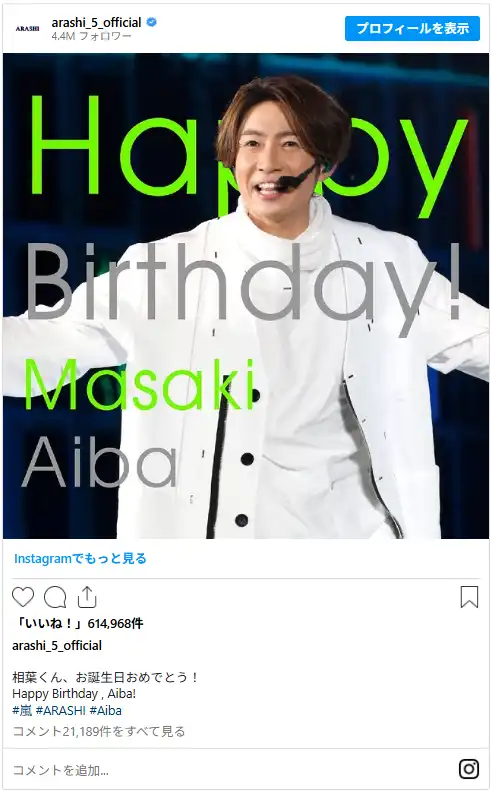Click the Instagram logo icon
491x794 pixels.
(x=469, y=769)
